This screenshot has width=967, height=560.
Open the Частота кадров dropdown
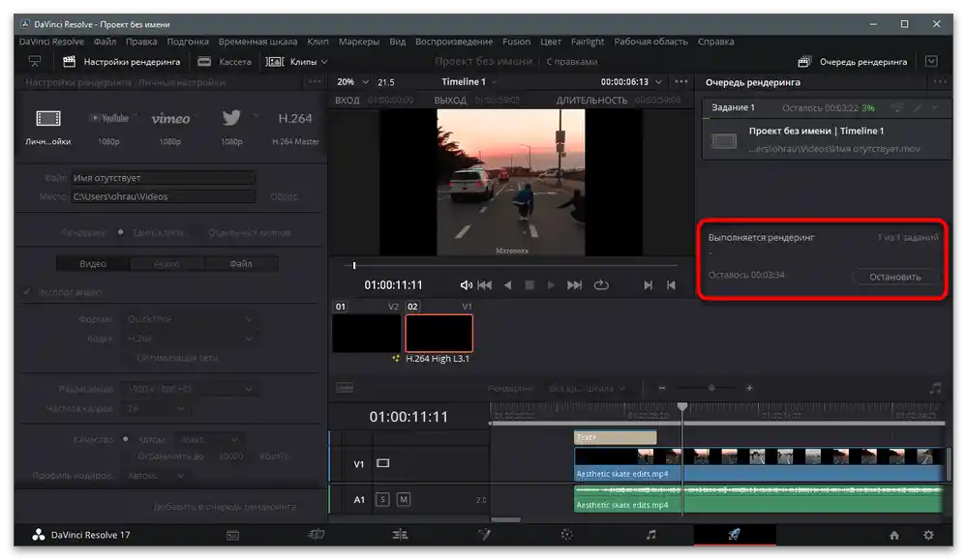coord(155,408)
